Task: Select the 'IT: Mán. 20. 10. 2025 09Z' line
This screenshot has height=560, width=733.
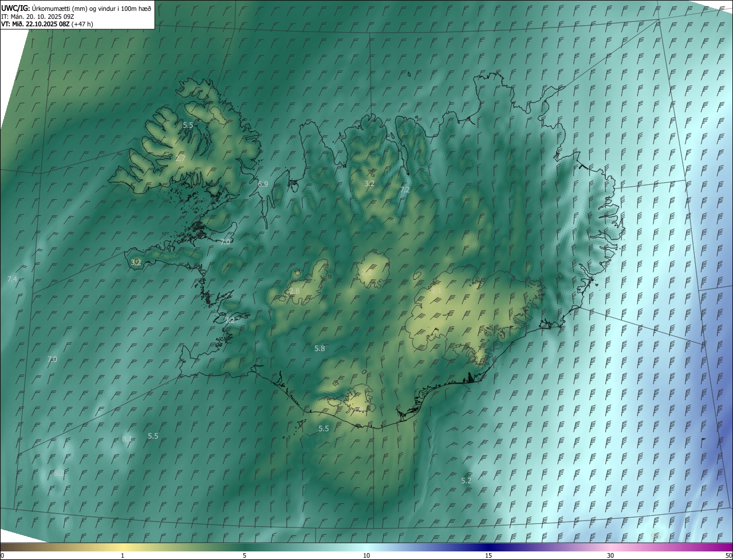Action: click(38, 16)
